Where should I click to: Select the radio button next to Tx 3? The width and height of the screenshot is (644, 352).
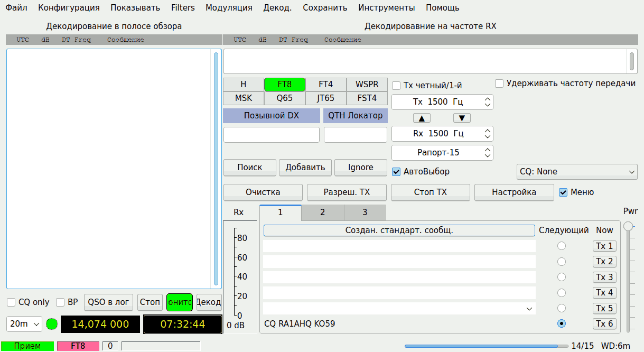click(562, 277)
